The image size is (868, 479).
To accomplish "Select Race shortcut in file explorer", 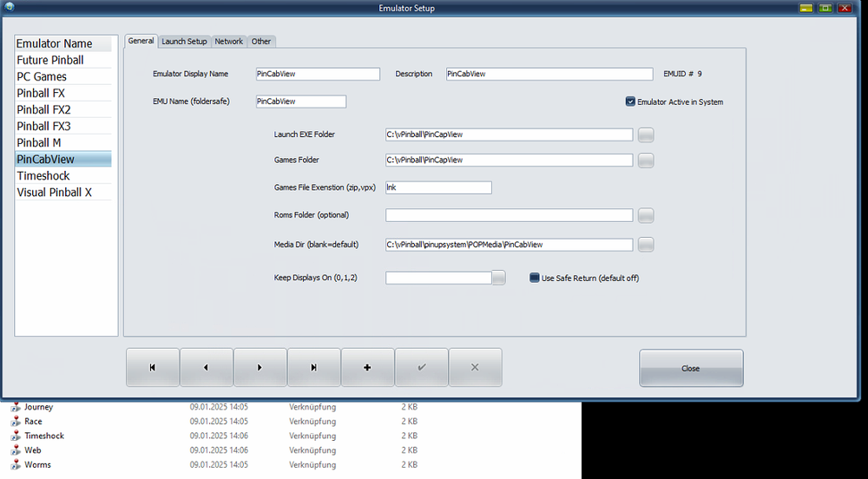I will tap(33, 422).
